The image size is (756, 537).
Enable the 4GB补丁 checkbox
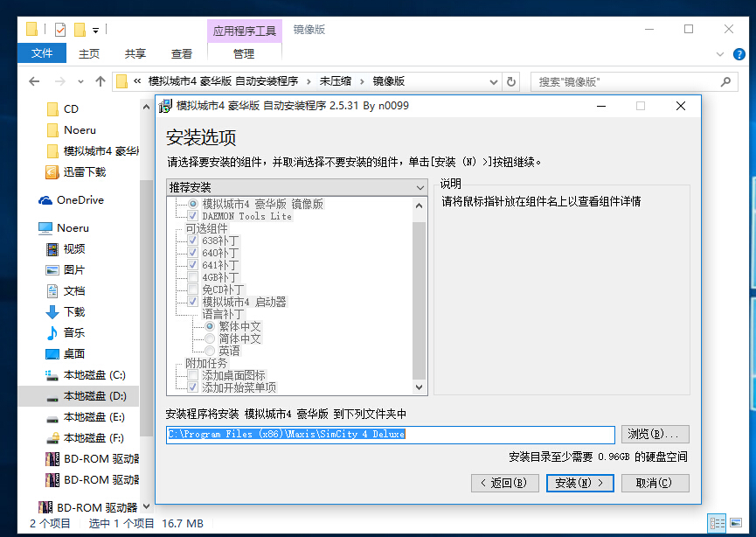[x=193, y=277]
